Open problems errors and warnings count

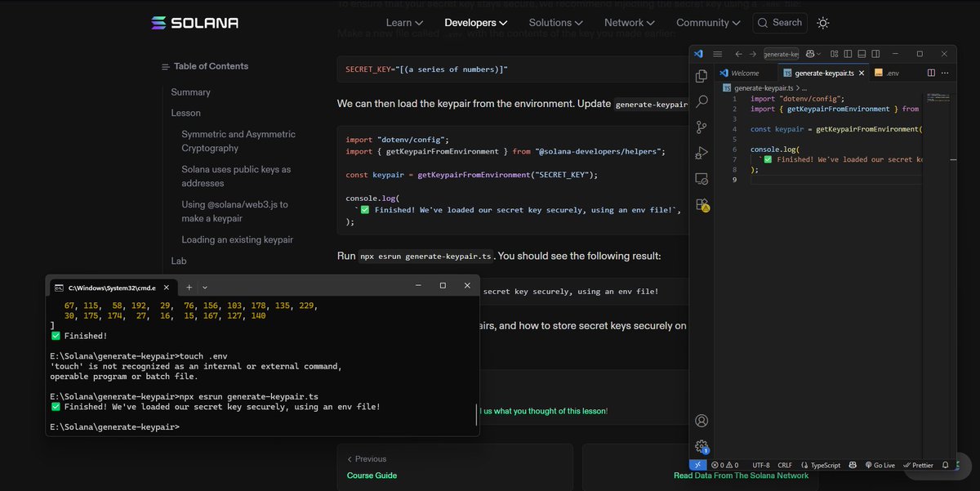click(725, 465)
